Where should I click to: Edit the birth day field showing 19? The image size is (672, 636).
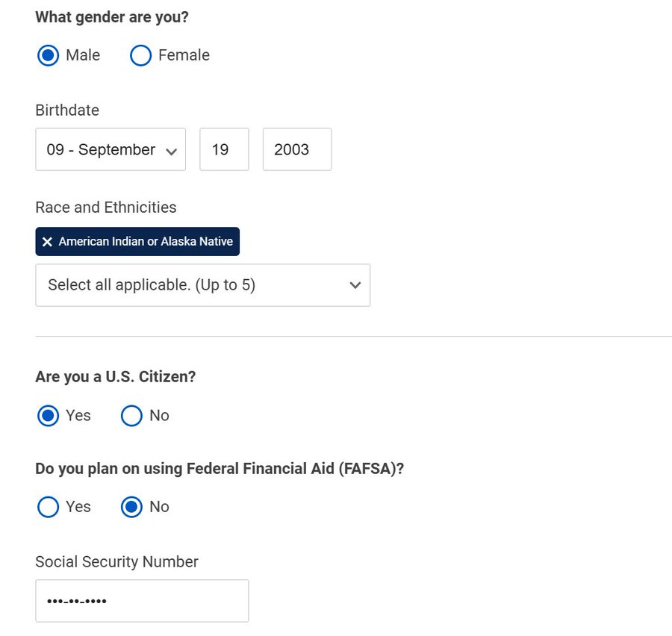(224, 149)
